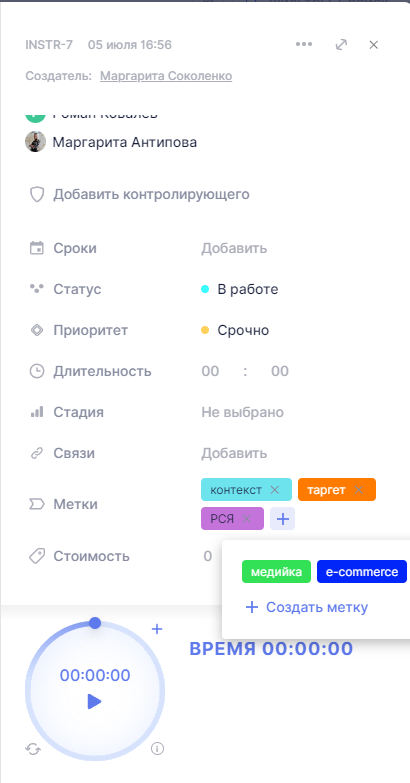Remove the РСЯ label
Viewport: 410px width, 783px height.
(x=246, y=519)
